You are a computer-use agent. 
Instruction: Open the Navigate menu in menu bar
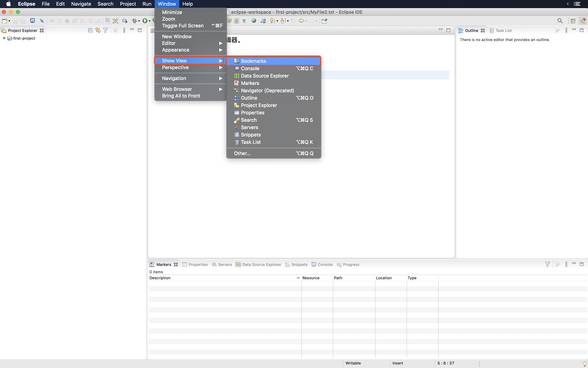pyautogui.click(x=81, y=4)
